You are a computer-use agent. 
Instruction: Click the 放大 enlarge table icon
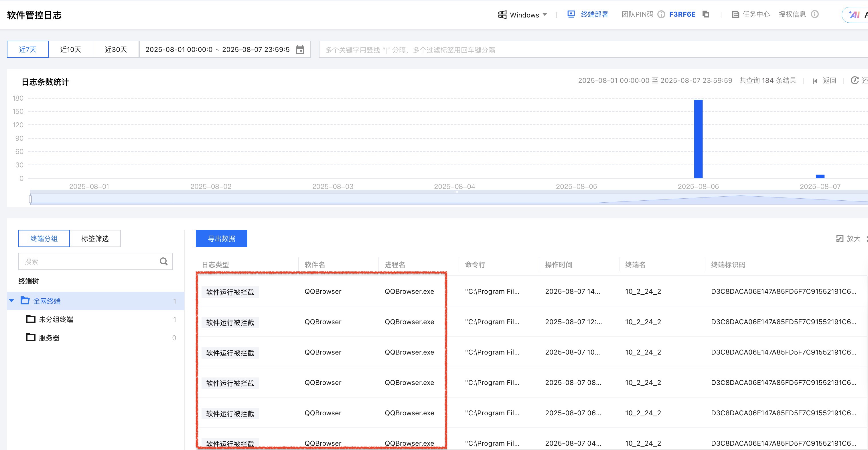coord(840,238)
